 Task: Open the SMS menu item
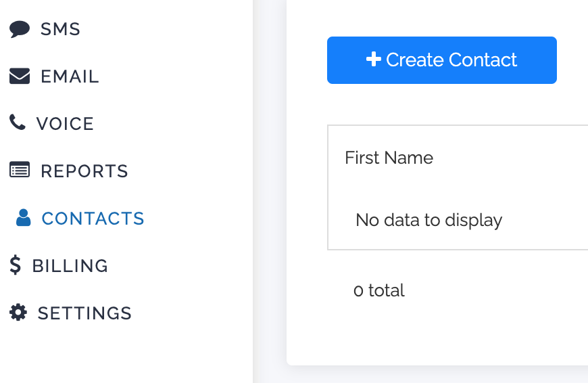click(61, 29)
